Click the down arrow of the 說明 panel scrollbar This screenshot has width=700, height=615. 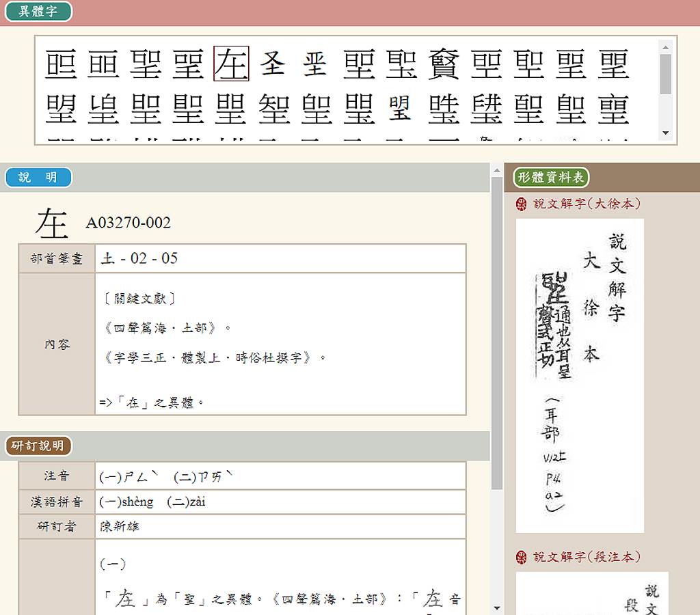pyautogui.click(x=497, y=607)
